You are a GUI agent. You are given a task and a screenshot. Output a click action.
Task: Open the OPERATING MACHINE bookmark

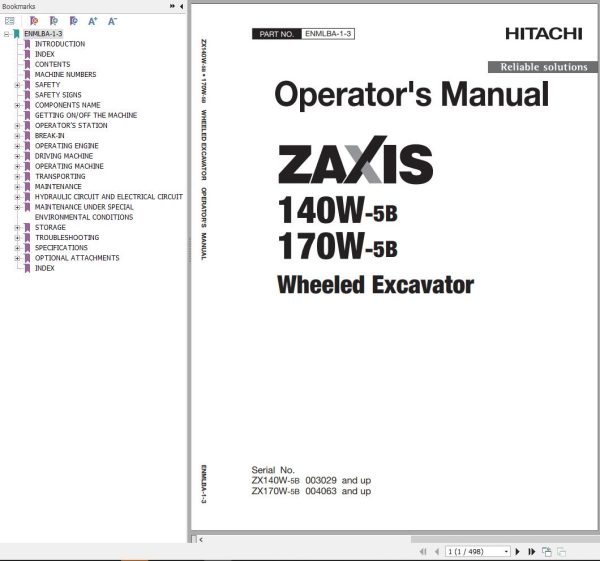pyautogui.click(x=69, y=166)
